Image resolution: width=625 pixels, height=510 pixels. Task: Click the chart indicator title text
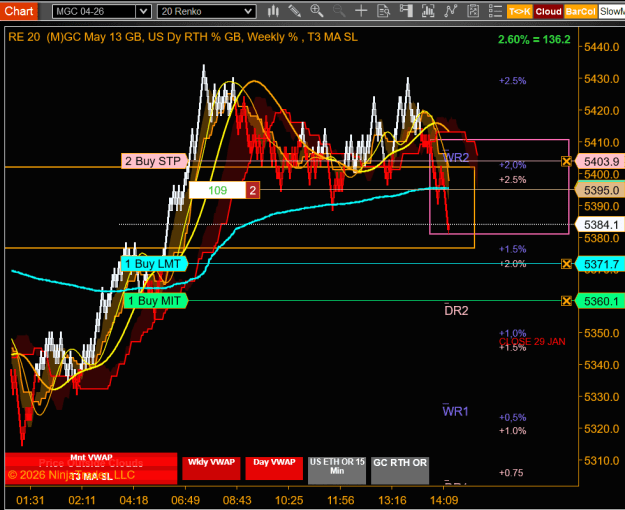click(x=183, y=37)
